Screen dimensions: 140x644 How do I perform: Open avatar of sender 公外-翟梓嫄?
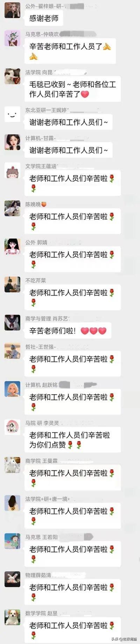(12, 10)
